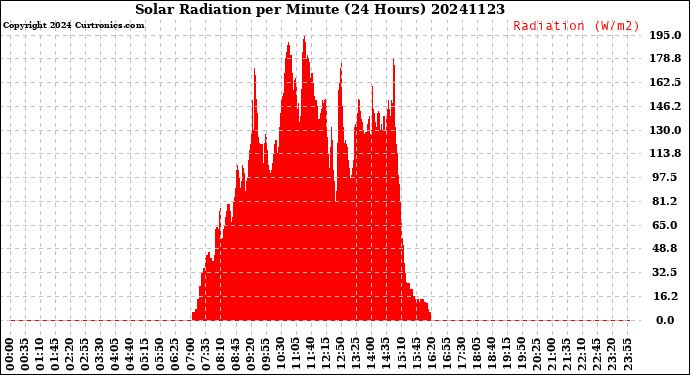The width and height of the screenshot is (690, 375).
Task: Click the 02:20 time axis label
Action: pyautogui.click(x=70, y=355)
